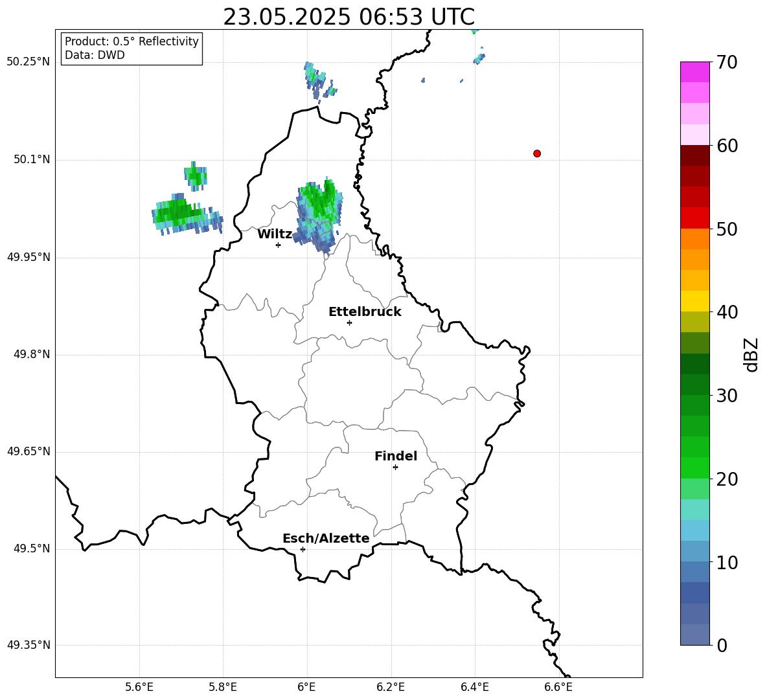Click the 'Data: DWD' text
Image resolution: width=767 pixels, height=700 pixels.
pos(95,55)
